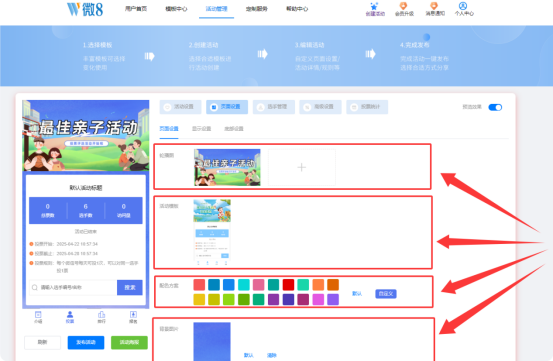Toggle the 预览效果 switch

(x=495, y=107)
